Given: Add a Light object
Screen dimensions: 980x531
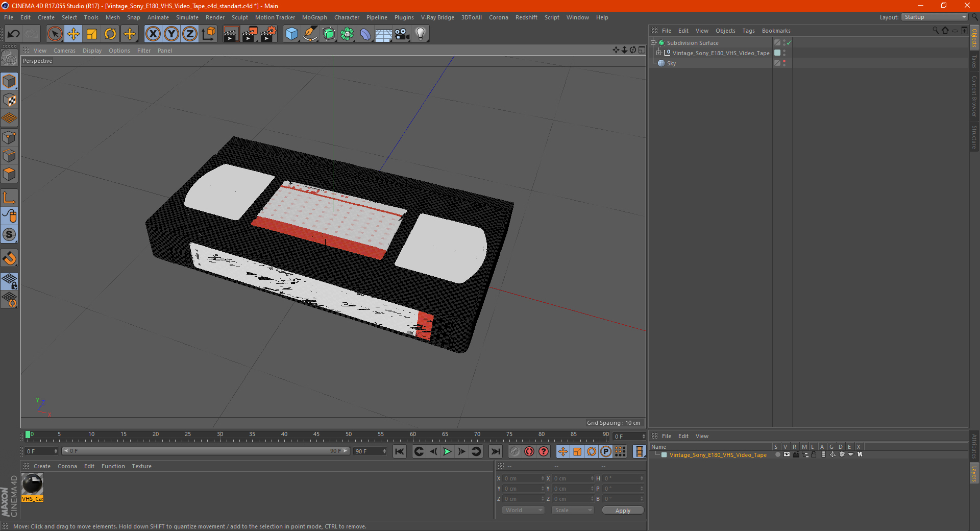Looking at the screenshot, I should coord(421,34).
